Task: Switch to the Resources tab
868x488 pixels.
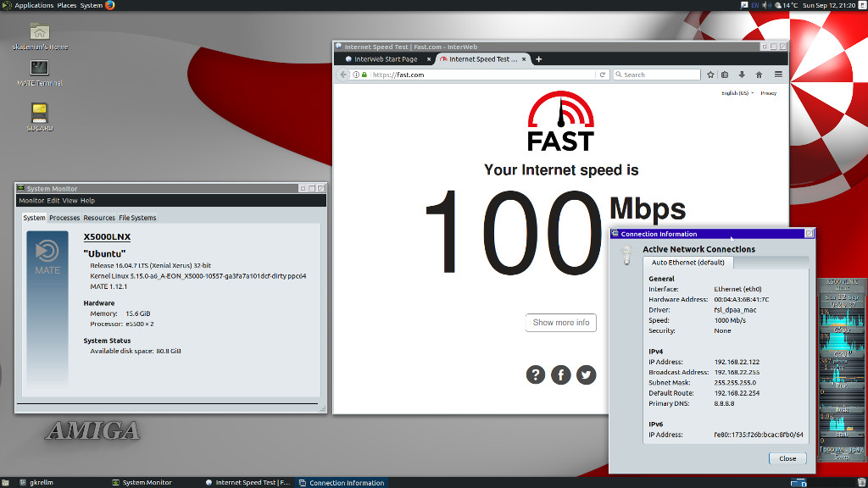Action: tap(99, 218)
